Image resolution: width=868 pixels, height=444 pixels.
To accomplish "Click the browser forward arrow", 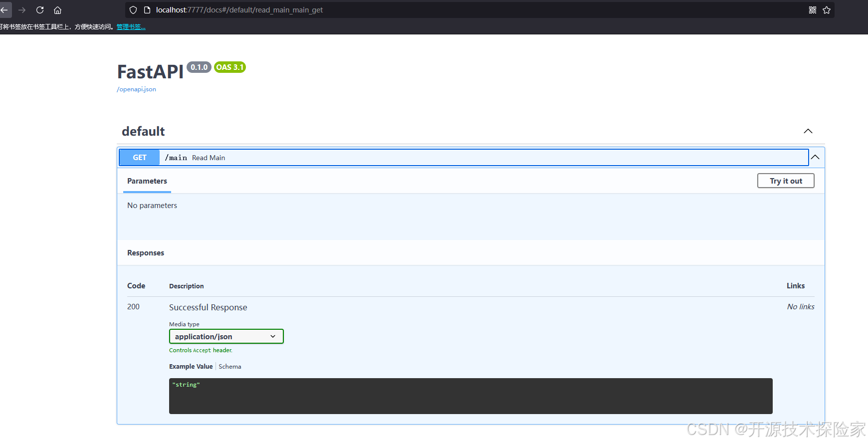I will [22, 10].
